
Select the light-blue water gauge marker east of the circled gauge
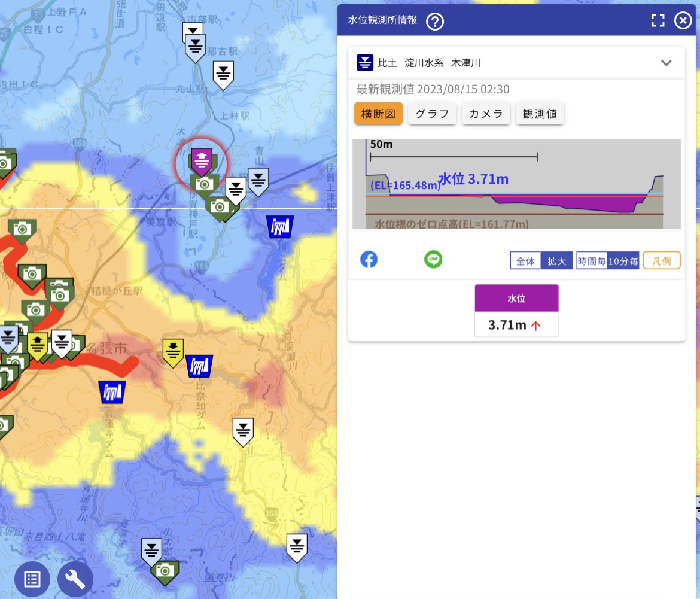click(x=258, y=182)
